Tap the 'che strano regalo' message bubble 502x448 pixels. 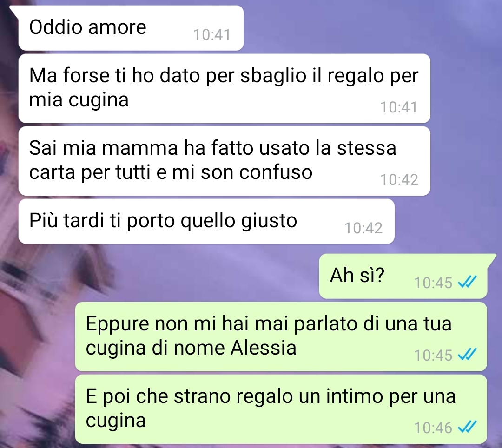(281, 409)
